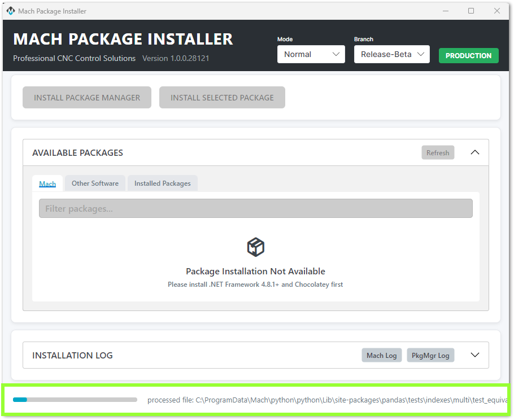This screenshot has height=420, width=514.
Task: Open the PkgMgr Log
Action: coord(430,355)
